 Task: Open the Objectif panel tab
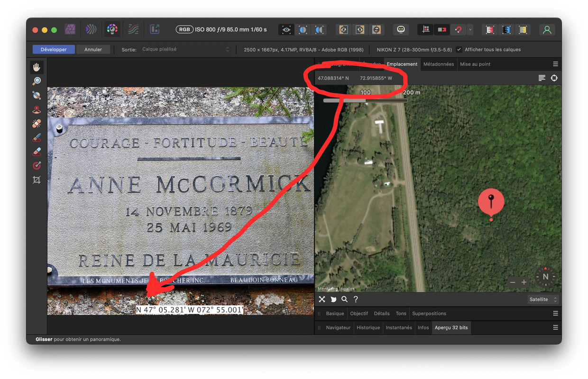click(359, 314)
